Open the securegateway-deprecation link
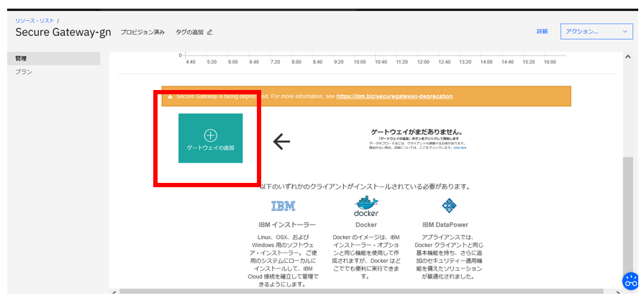 click(394, 96)
